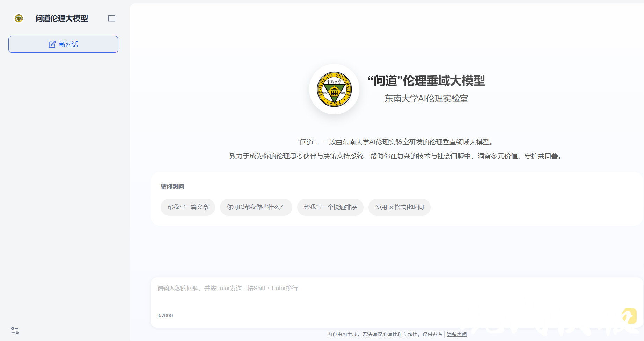The image size is (644, 341).
Task: Click the AI-generated content disclaimer text
Action: tap(385, 334)
